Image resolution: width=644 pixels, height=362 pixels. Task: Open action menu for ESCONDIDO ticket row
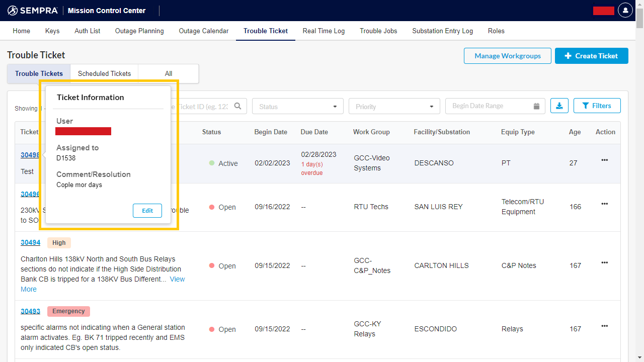tap(604, 326)
